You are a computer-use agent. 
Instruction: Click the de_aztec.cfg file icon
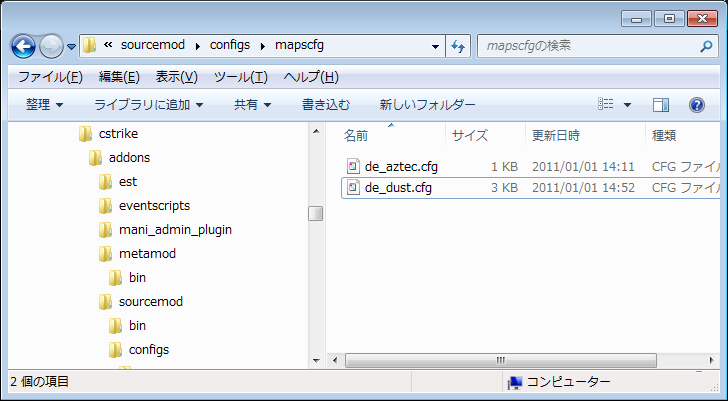[x=354, y=166]
